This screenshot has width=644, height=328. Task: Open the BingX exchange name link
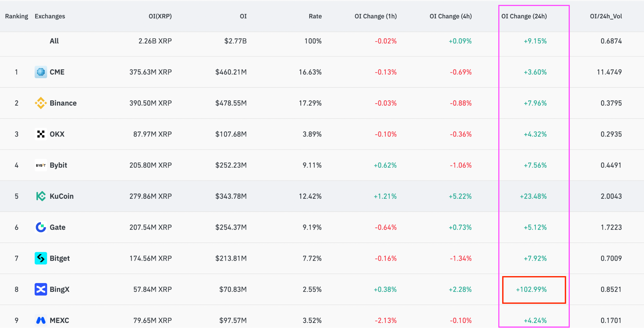59,289
